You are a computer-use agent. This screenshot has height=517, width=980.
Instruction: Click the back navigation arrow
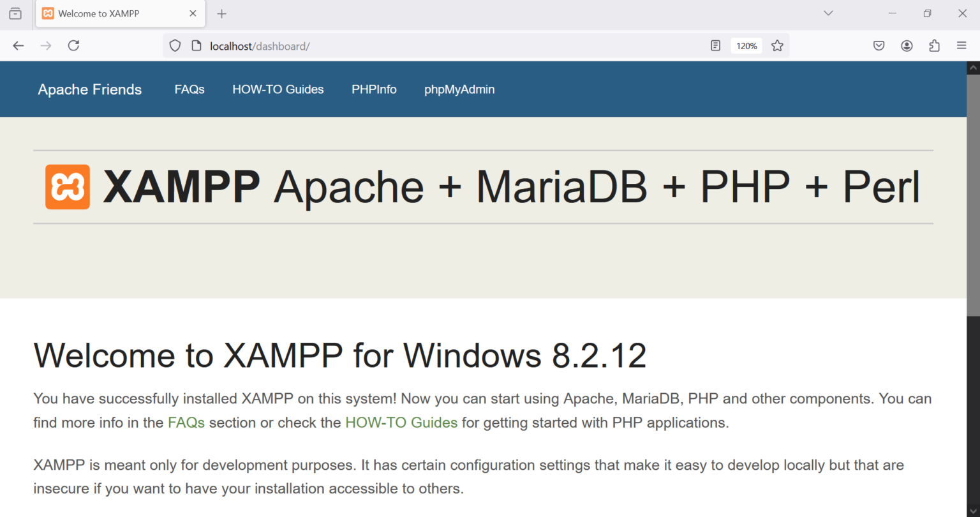pyautogui.click(x=19, y=45)
